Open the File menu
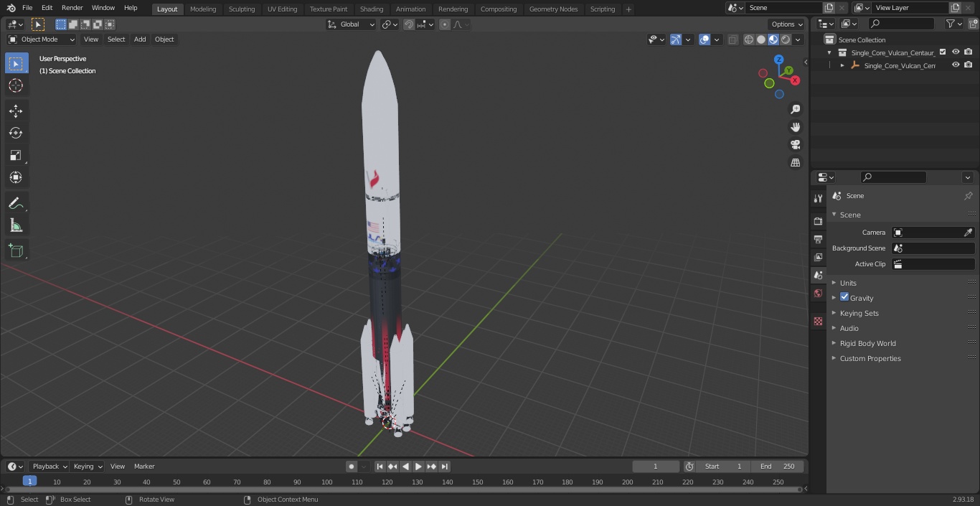Image resolution: width=980 pixels, height=506 pixels. 27,8
